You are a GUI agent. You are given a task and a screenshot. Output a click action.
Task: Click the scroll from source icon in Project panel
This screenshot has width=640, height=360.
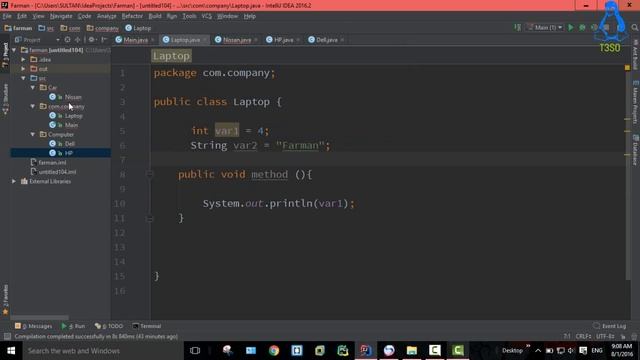pos(67,40)
